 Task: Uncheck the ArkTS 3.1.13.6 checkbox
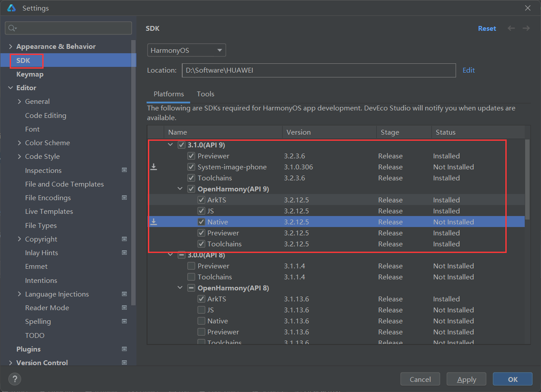pyautogui.click(x=201, y=299)
